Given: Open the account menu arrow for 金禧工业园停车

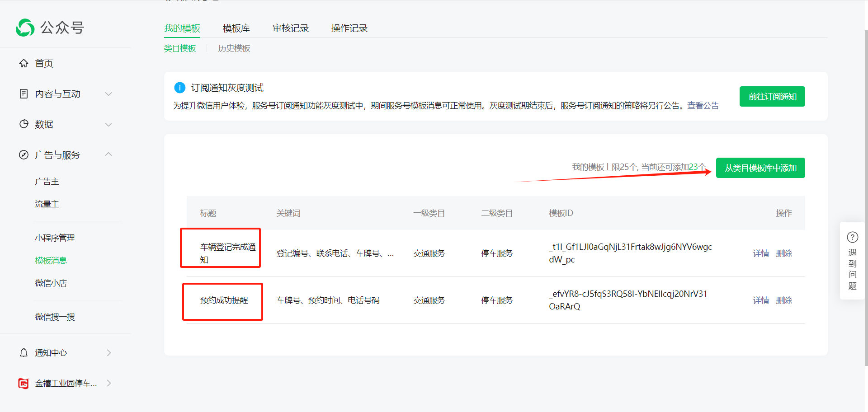Looking at the screenshot, I should point(109,383).
